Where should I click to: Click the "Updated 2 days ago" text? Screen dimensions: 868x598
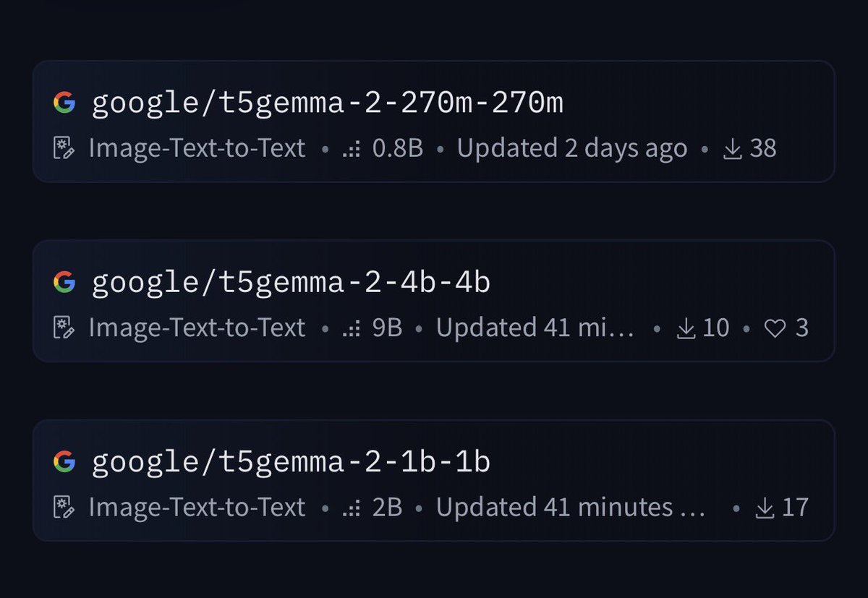click(571, 149)
